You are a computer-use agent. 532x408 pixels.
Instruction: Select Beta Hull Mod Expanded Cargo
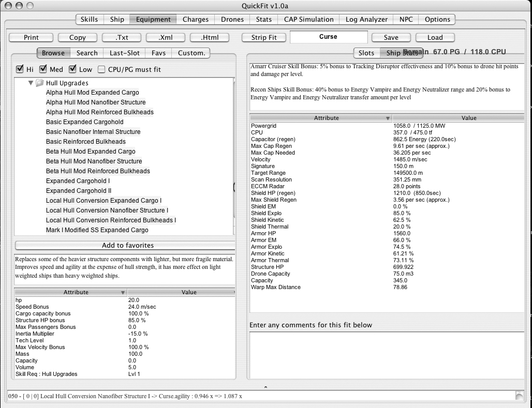(x=91, y=152)
